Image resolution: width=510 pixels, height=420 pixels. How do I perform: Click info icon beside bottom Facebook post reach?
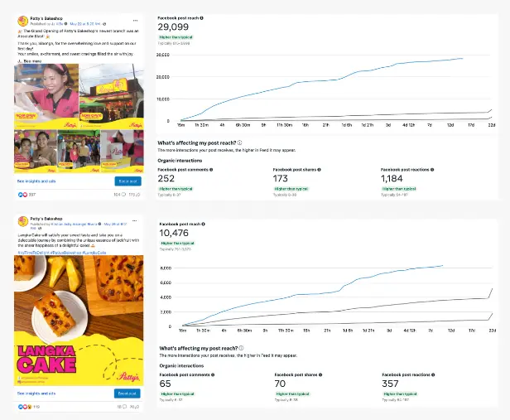pos(202,224)
